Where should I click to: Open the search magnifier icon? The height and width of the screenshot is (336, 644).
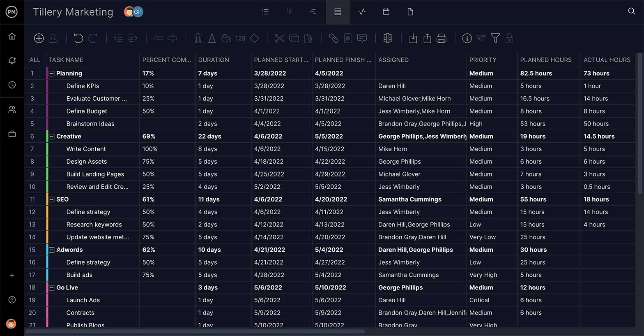pos(631,12)
